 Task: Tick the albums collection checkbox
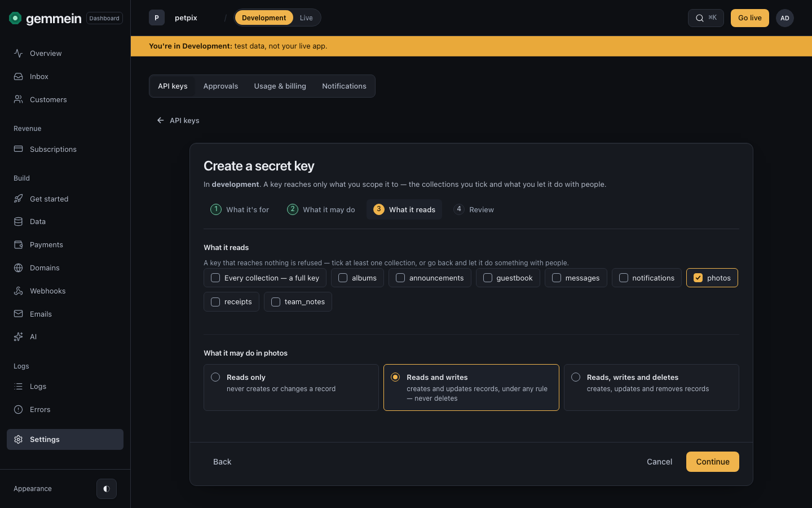tap(343, 278)
